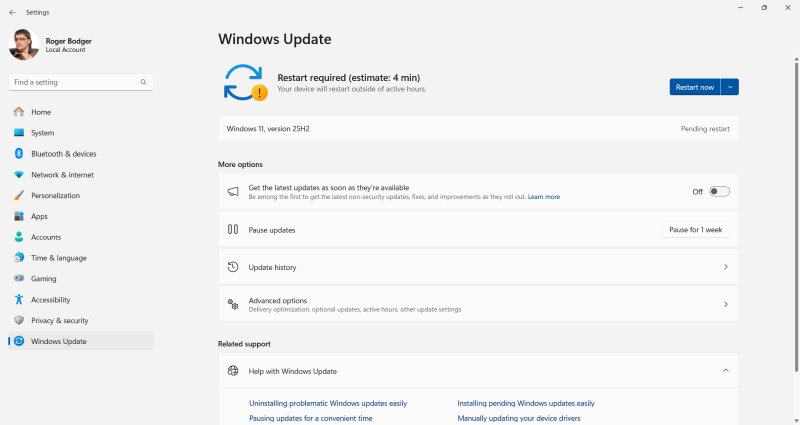
Task: Open the Home page label
Action: 41,112
